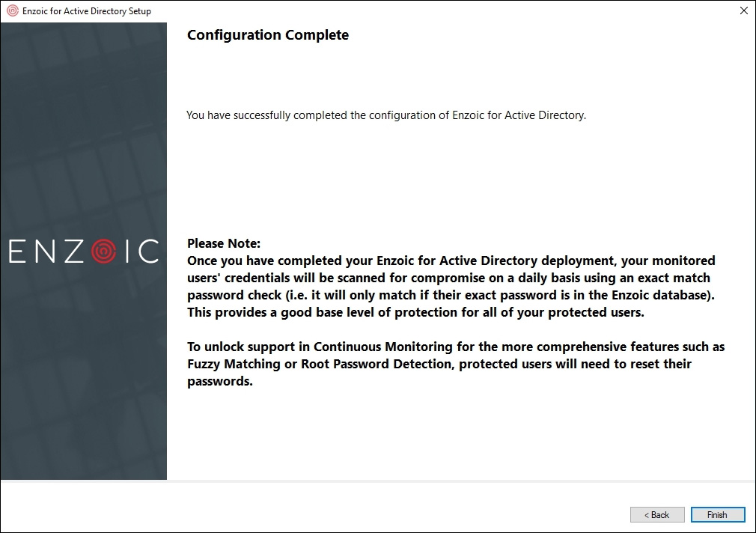
Task: Click the line starting "To unlock support in Continuous Monitoring"
Action: (x=455, y=347)
